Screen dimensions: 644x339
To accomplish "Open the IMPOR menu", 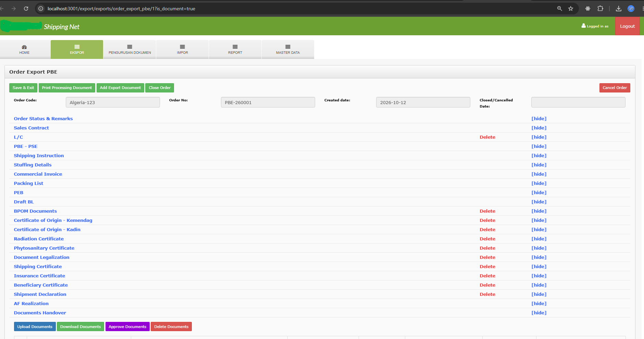I will 183,49.
